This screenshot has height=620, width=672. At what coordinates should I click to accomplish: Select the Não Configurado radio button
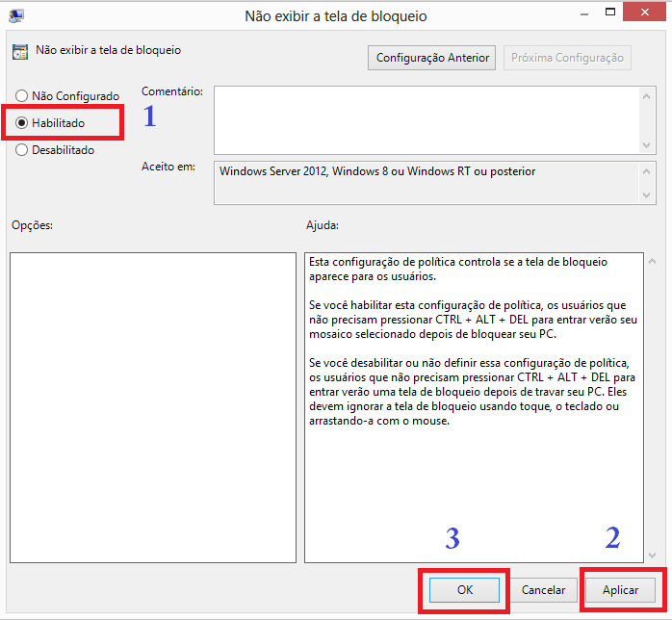click(x=22, y=96)
